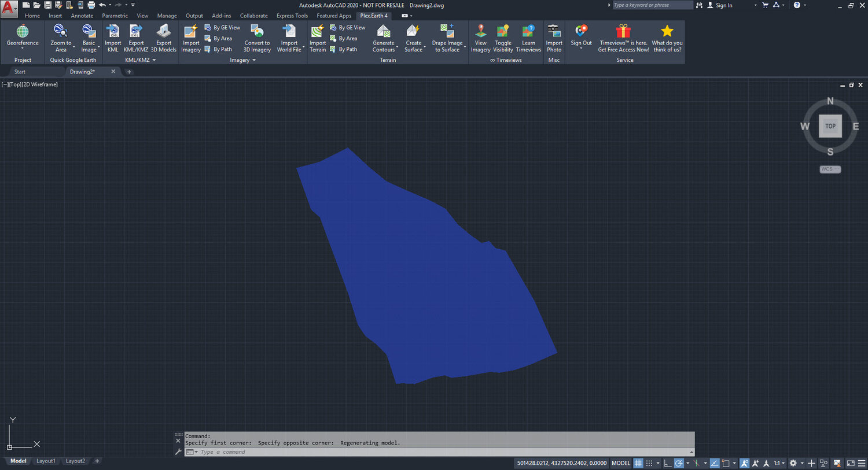Click By Path in Terrain panel
The width and height of the screenshot is (868, 470).
343,50
